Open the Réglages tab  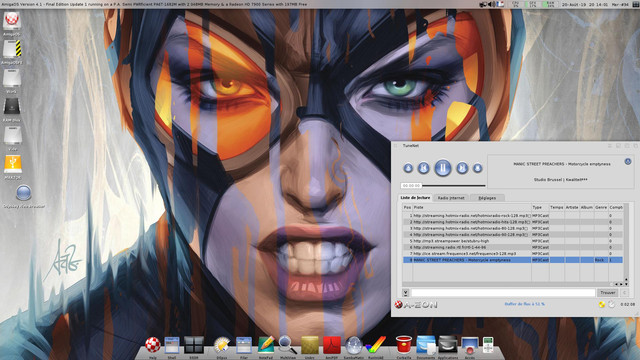487,198
